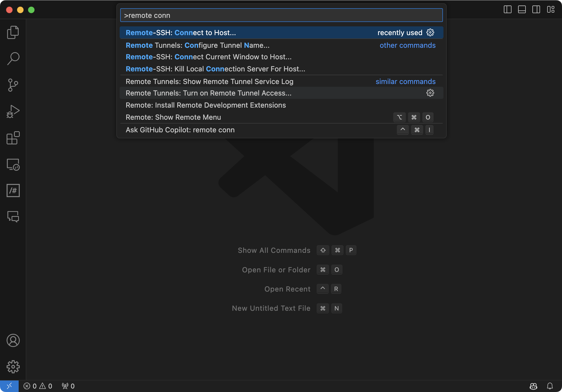The image size is (562, 392).
Task: Select Remote-SSH: Kill Local Connection Server For Host
Action: click(x=282, y=69)
